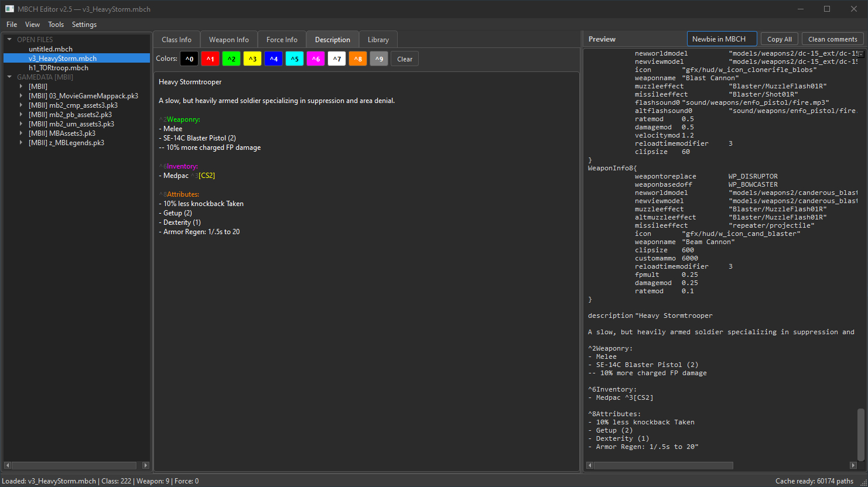Image resolution: width=868 pixels, height=487 pixels.
Task: Expand the MBAssets3.pk3 node
Action: [21, 133]
